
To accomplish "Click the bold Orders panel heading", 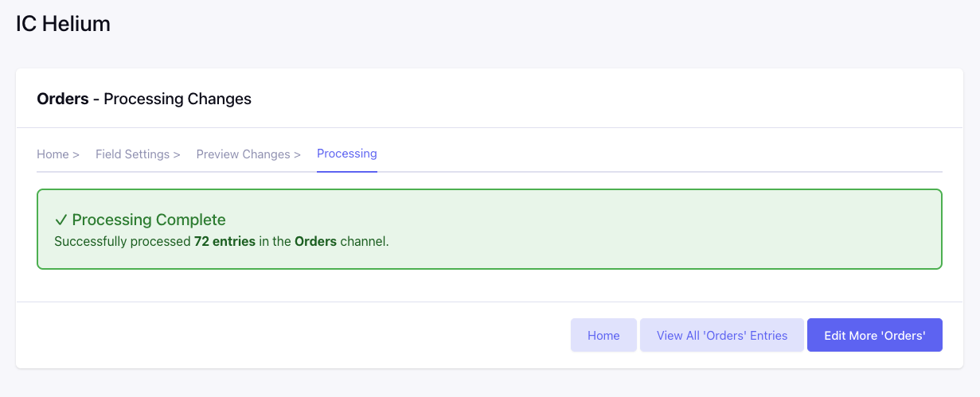I will (x=63, y=99).
